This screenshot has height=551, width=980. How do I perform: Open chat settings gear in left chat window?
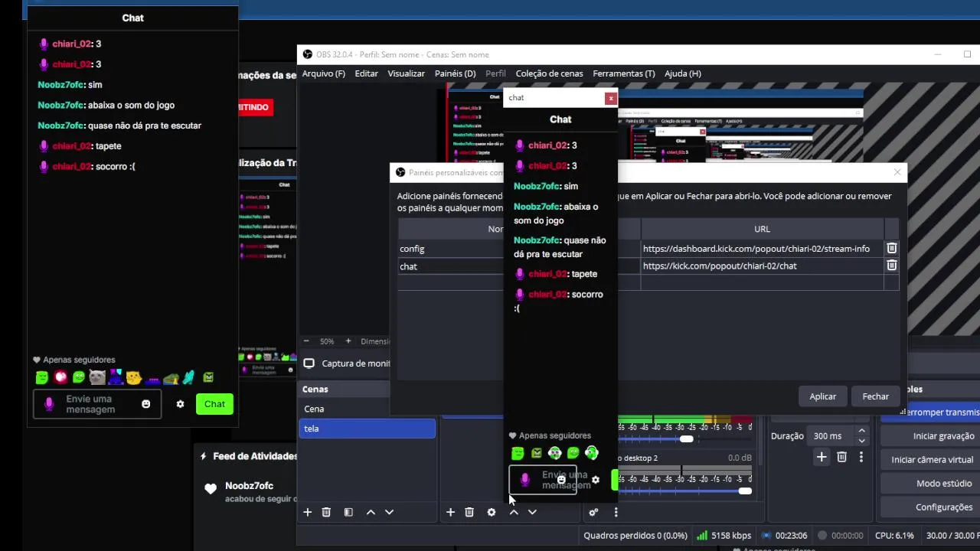[x=180, y=404]
